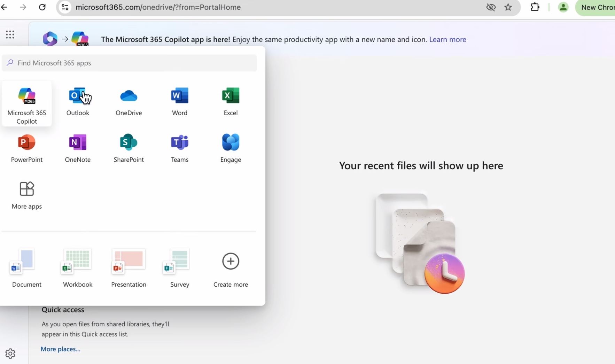Focus Find Microsoft 365 apps search field
Viewport: 615px width, 364px height.
point(129,63)
